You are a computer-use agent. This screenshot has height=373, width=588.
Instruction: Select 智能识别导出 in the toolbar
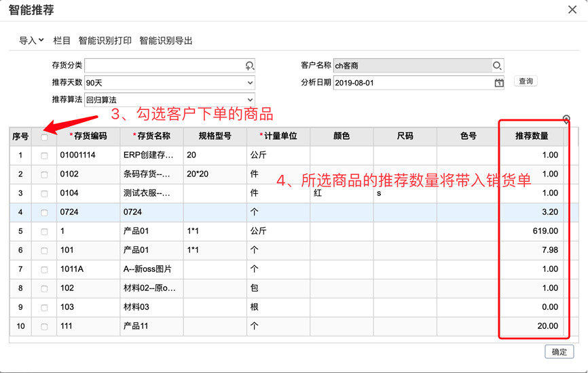(166, 41)
